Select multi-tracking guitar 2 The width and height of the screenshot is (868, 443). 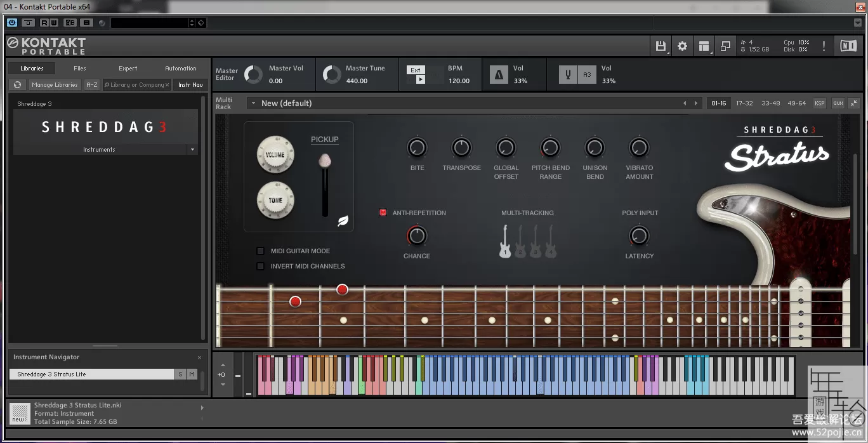point(520,241)
